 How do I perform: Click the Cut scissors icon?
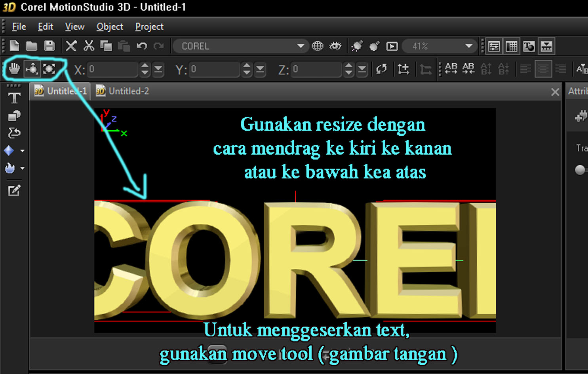point(89,46)
